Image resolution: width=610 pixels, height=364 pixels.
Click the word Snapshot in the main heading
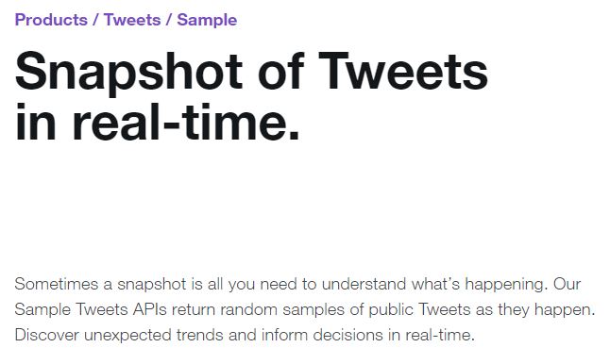coord(128,72)
